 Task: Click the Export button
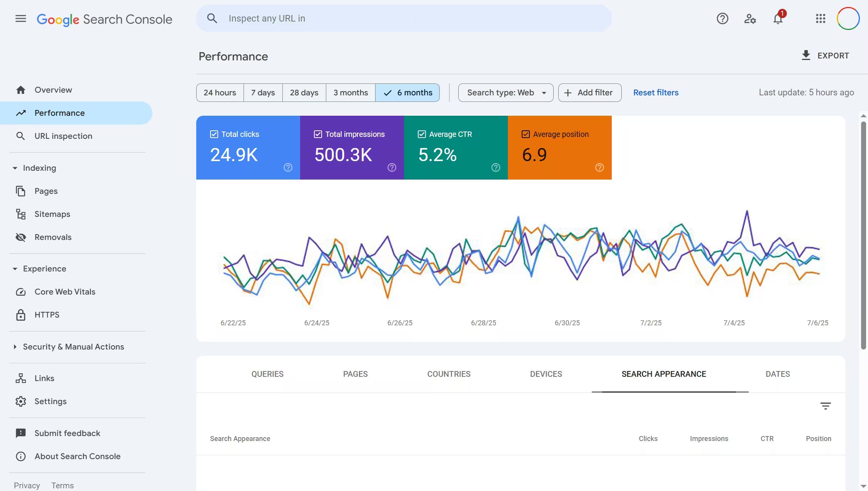point(825,55)
